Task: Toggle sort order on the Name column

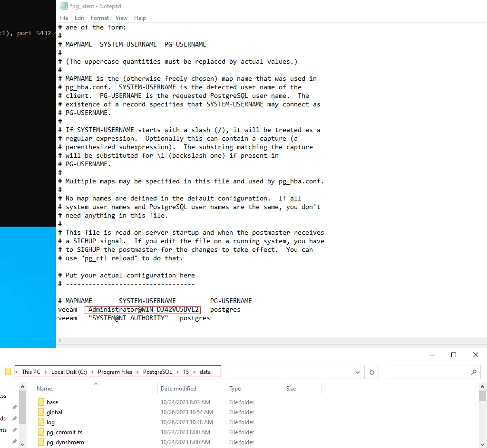Action: pyautogui.click(x=44, y=388)
